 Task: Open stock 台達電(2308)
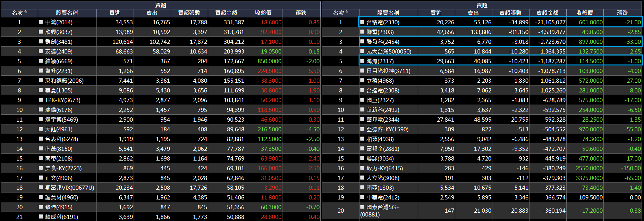coord(383,90)
